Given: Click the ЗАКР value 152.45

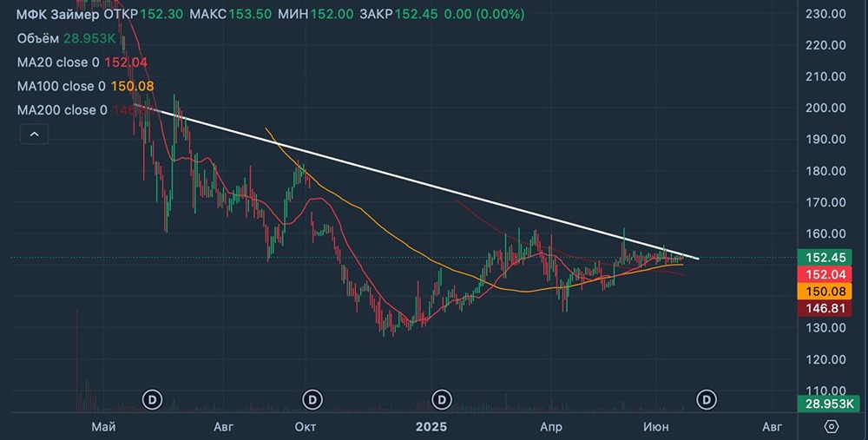Looking at the screenshot, I should (x=417, y=15).
